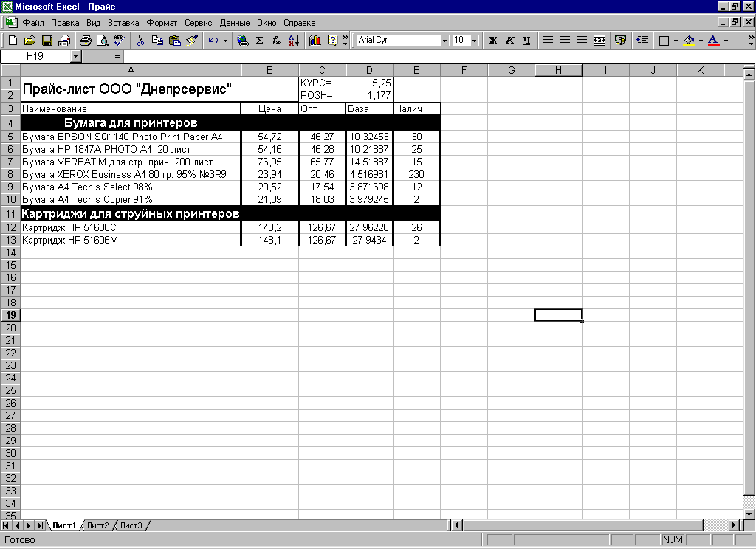Merge and center cells icon
The height and width of the screenshot is (549, 756).
point(599,41)
